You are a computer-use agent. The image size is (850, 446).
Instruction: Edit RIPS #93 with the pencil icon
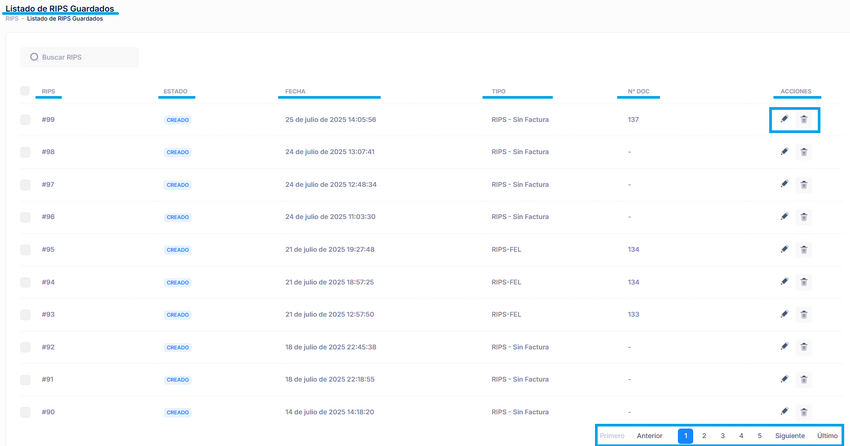[784, 314]
